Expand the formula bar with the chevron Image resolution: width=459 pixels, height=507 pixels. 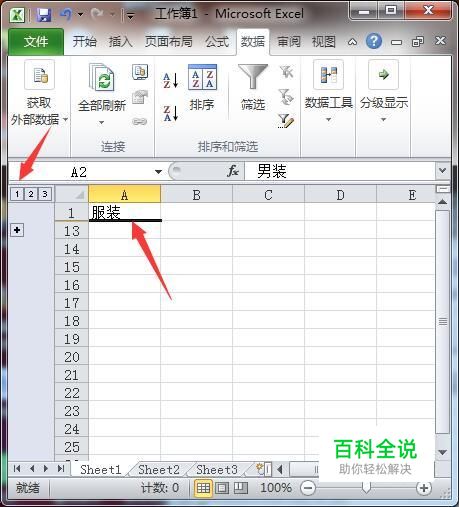443,171
